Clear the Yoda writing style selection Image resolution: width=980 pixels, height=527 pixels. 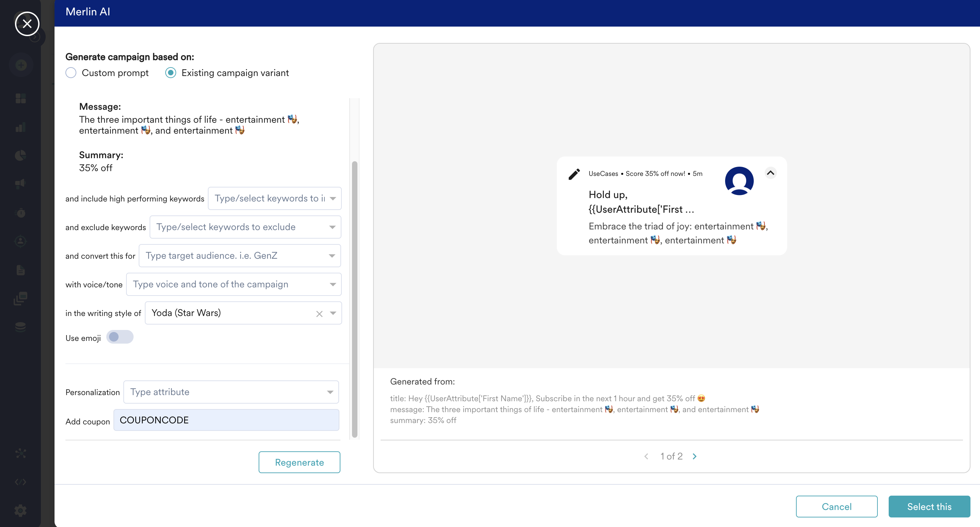(319, 314)
